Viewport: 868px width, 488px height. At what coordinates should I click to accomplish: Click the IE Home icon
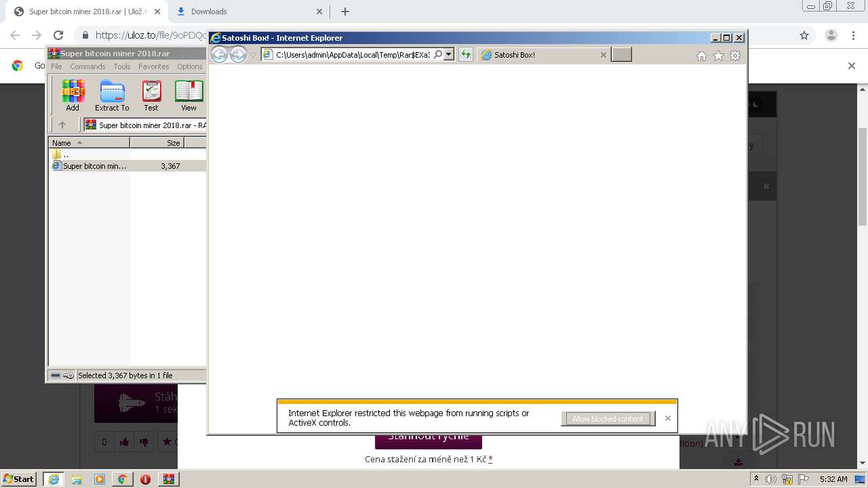702,56
